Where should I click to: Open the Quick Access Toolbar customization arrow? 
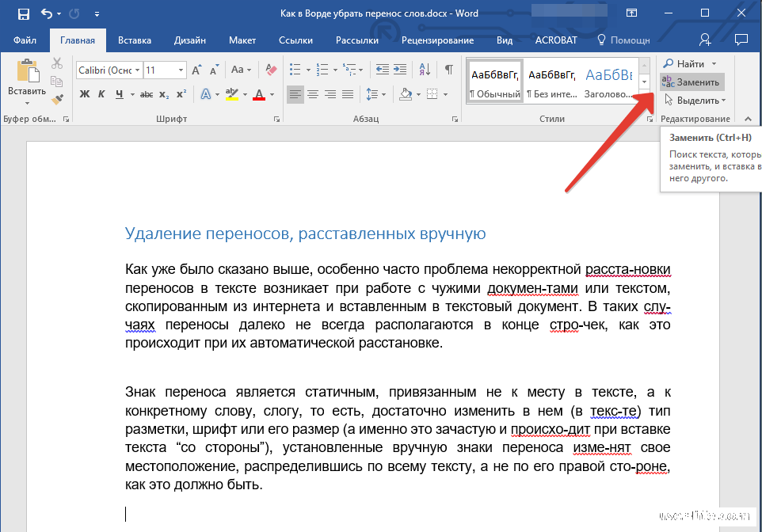pos(97,14)
